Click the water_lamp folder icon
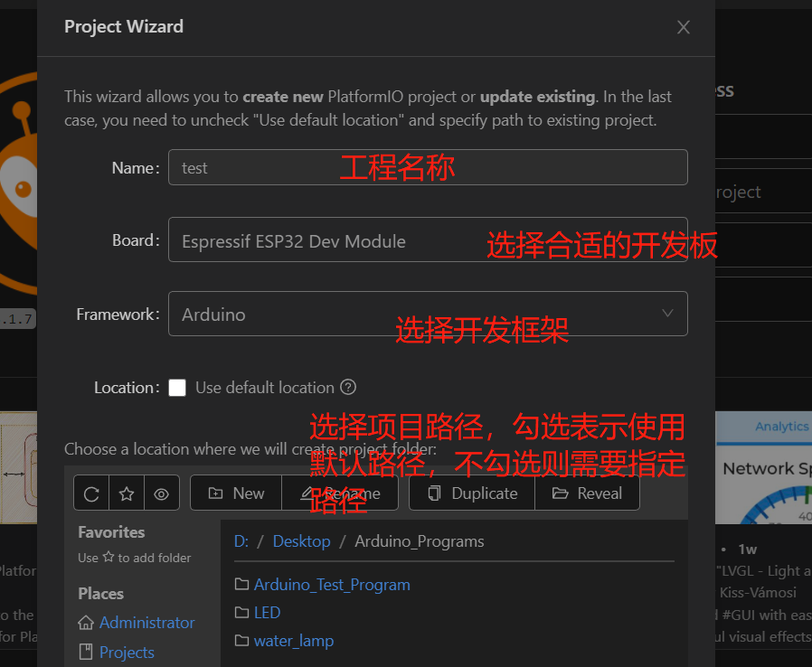Viewport: 812px width, 667px height. tap(241, 641)
